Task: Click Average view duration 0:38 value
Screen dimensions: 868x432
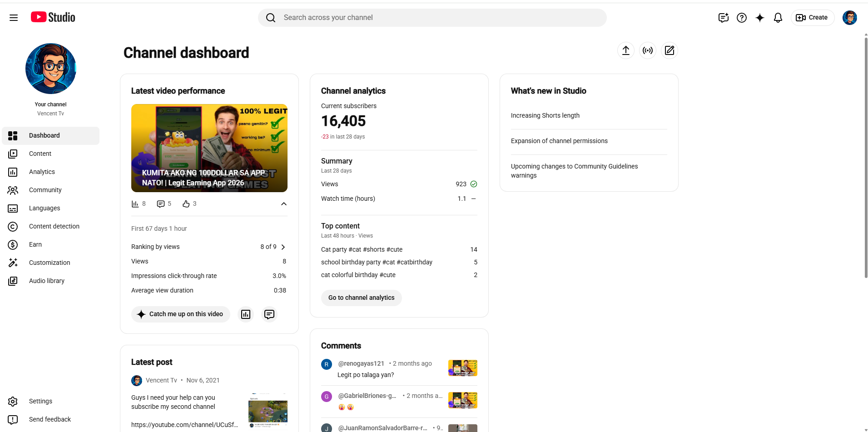Action: click(280, 290)
